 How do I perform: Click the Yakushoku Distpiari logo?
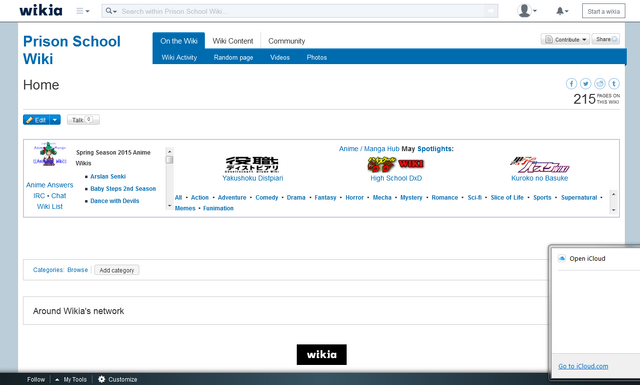pyautogui.click(x=252, y=165)
